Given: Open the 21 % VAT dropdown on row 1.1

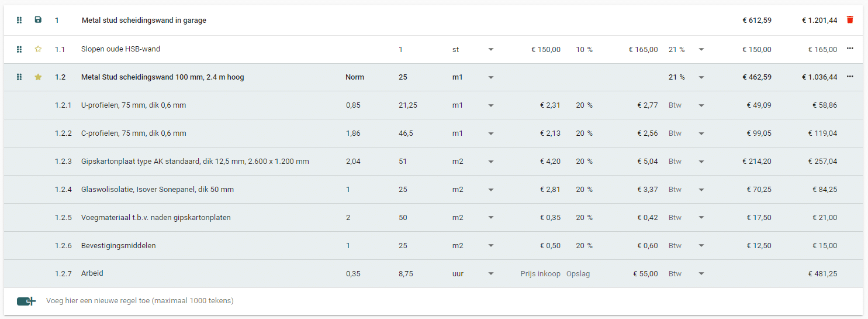Looking at the screenshot, I should [x=701, y=50].
